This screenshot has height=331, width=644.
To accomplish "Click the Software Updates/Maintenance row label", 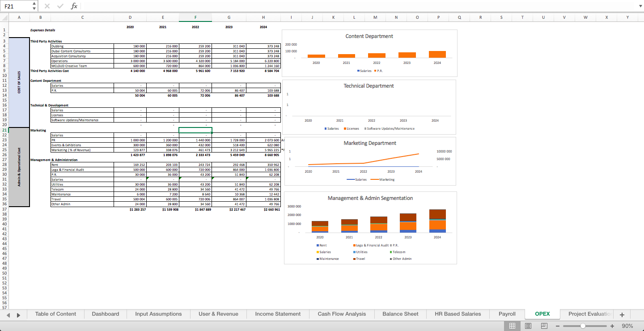I will pos(82,120).
